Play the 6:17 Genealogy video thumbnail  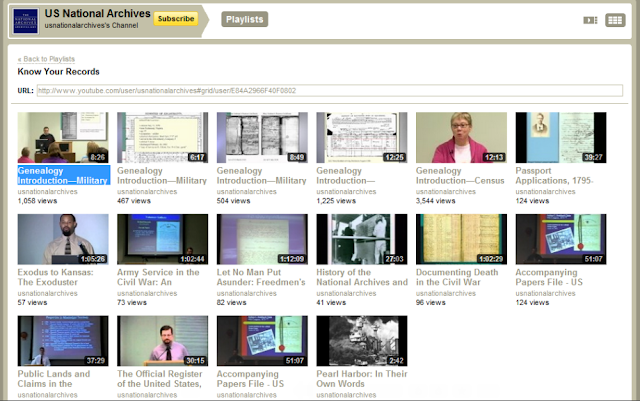[x=162, y=138]
